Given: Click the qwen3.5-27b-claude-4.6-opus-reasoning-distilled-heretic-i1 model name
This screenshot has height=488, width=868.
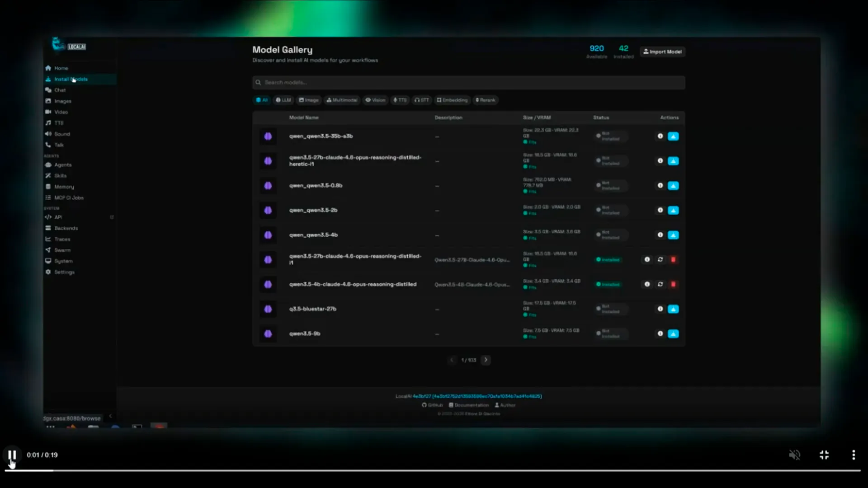Looking at the screenshot, I should [355, 161].
